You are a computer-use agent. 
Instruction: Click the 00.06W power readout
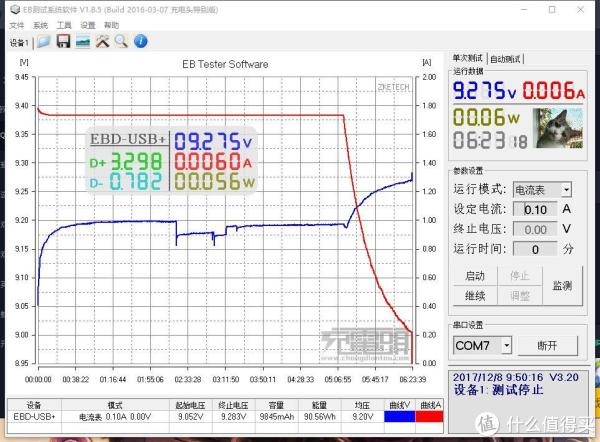(486, 117)
